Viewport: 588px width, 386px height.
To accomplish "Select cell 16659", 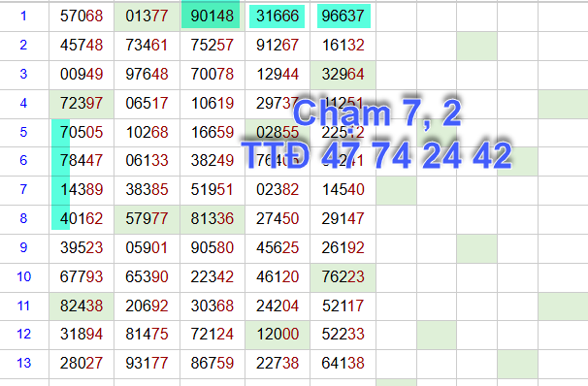I will [x=212, y=132].
